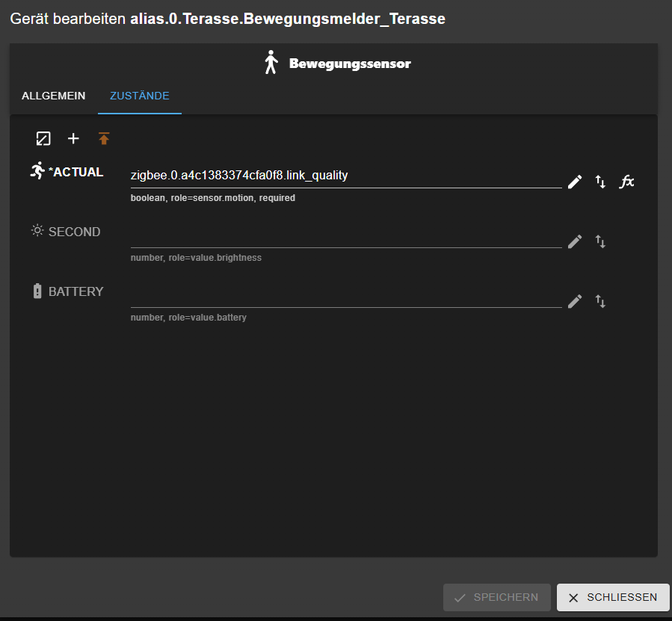This screenshot has width=672, height=621.
Task: Click the running figure icon beside ACTUAL
Action: (x=37, y=171)
